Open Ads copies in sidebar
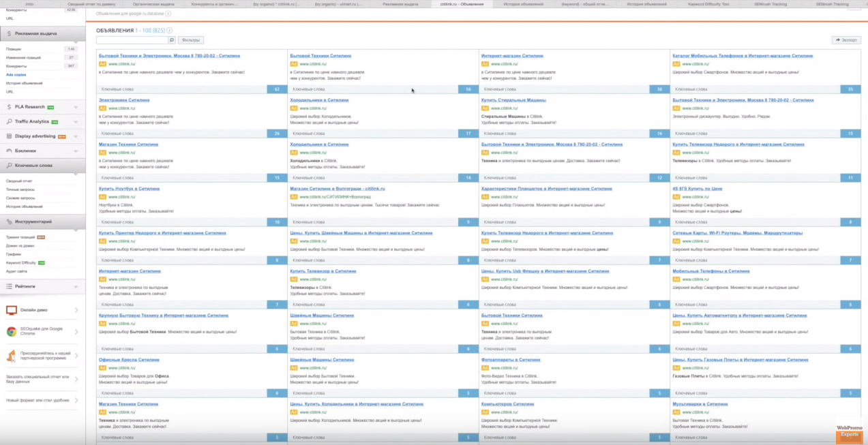Image resolution: width=868 pixels, height=445 pixels. click(15, 74)
